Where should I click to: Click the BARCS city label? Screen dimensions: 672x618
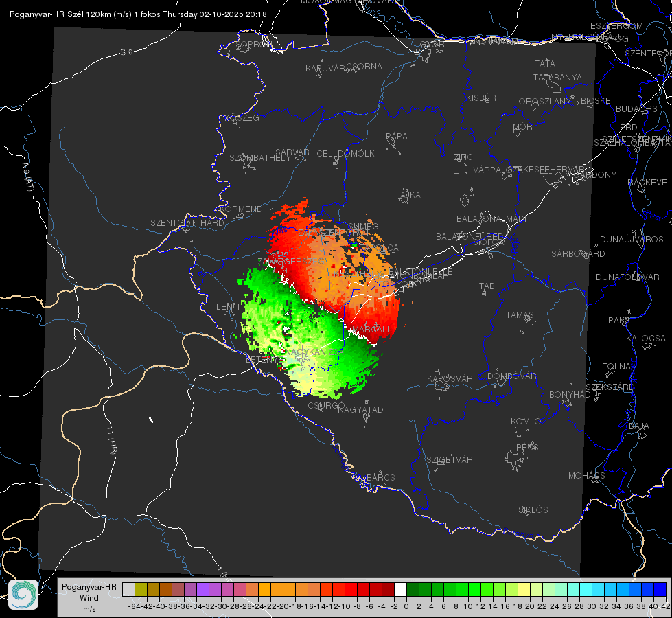[380, 477]
